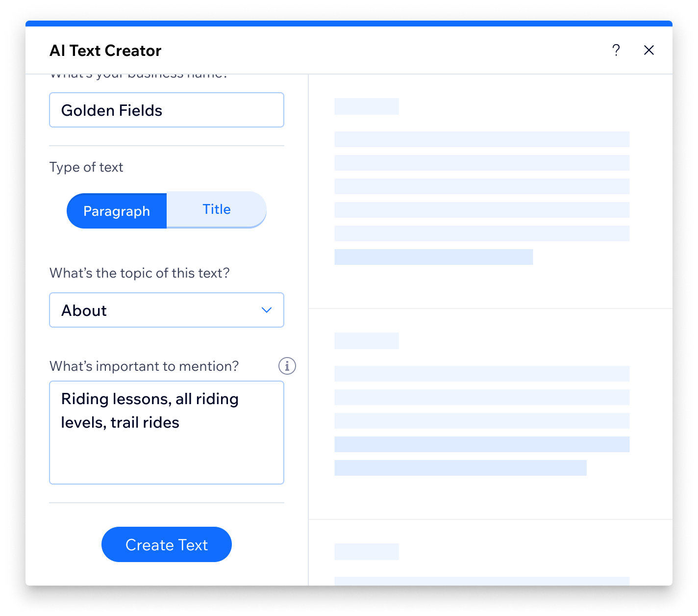
Task: Close the AI Text Creator dialog
Action: pyautogui.click(x=649, y=50)
